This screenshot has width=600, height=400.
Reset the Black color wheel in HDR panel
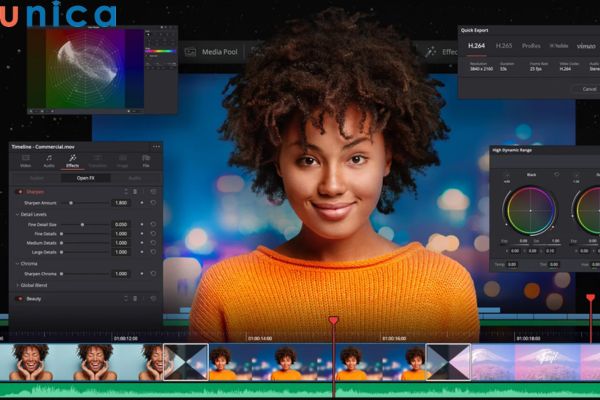556,175
